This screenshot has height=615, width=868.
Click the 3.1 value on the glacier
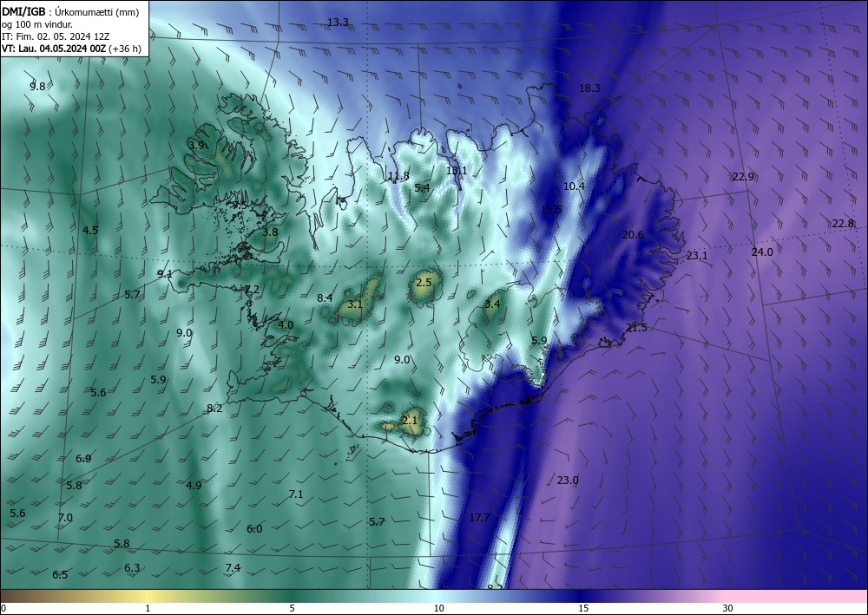coord(354,304)
